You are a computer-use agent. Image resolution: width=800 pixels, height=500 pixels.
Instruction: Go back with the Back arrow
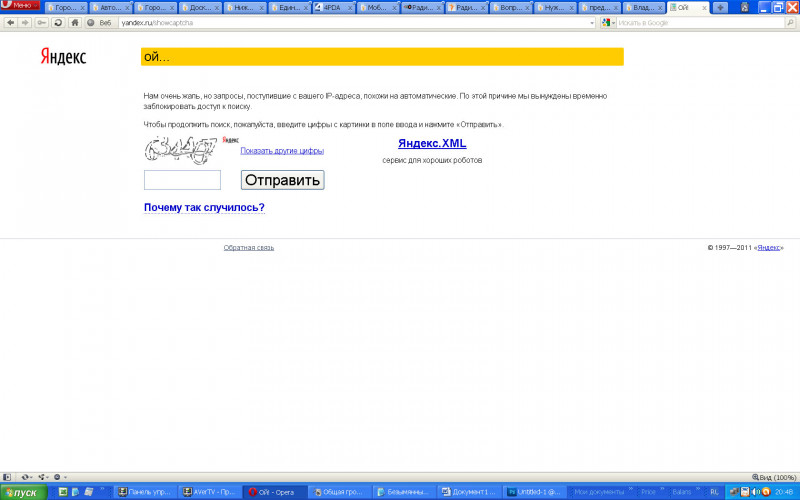10,22
